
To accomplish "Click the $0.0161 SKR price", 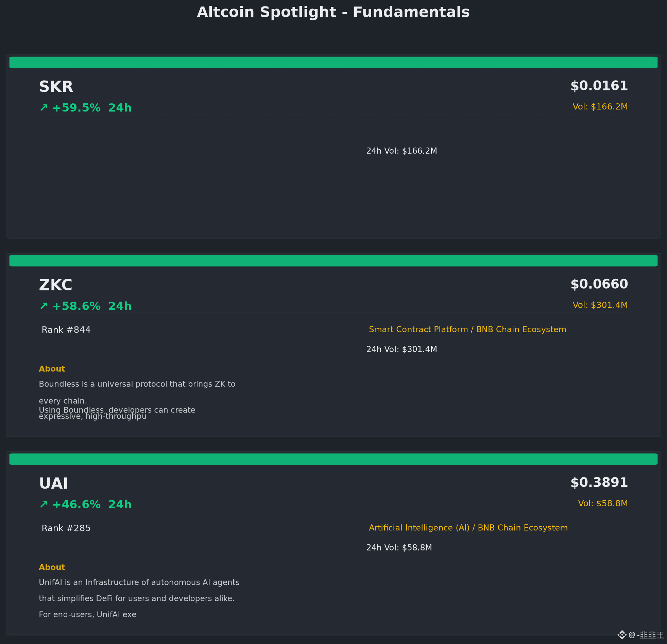I will click(x=599, y=86).
